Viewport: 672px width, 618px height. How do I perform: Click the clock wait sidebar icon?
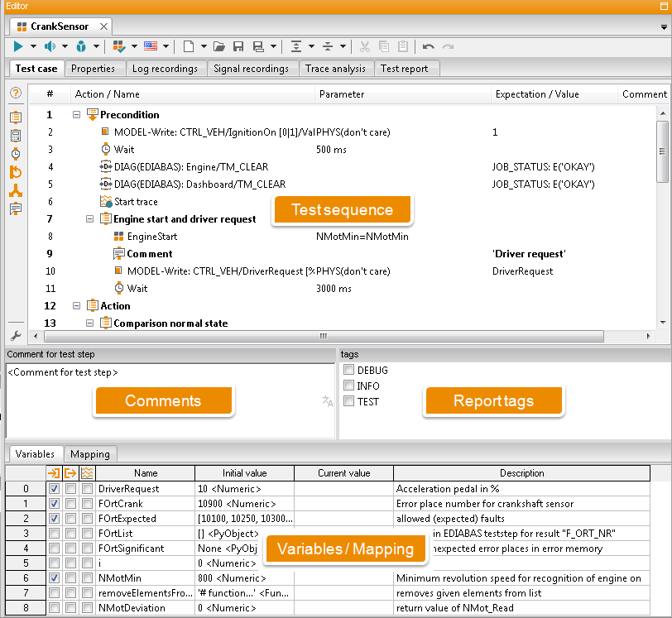click(16, 153)
